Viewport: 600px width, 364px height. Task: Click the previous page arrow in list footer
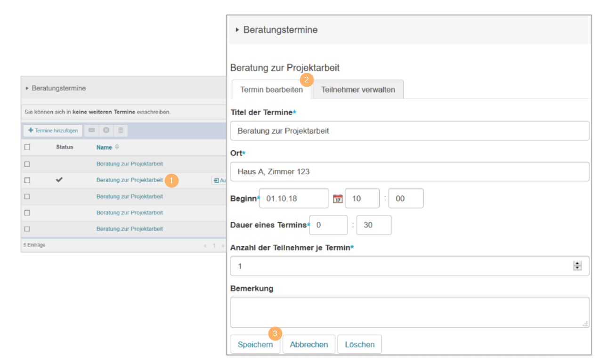click(205, 245)
